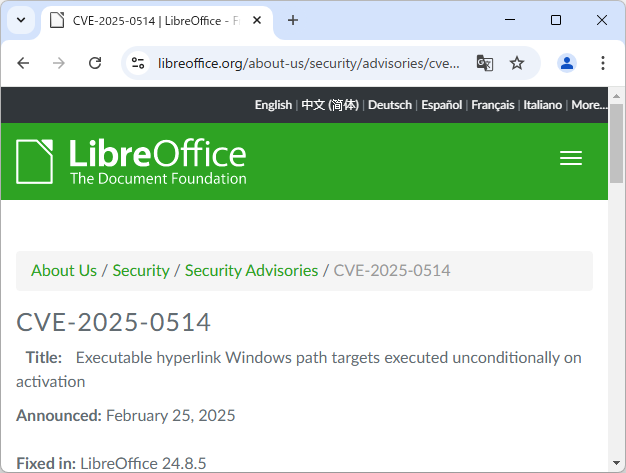
Task: Click the Security breadcrumb link
Action: (141, 270)
